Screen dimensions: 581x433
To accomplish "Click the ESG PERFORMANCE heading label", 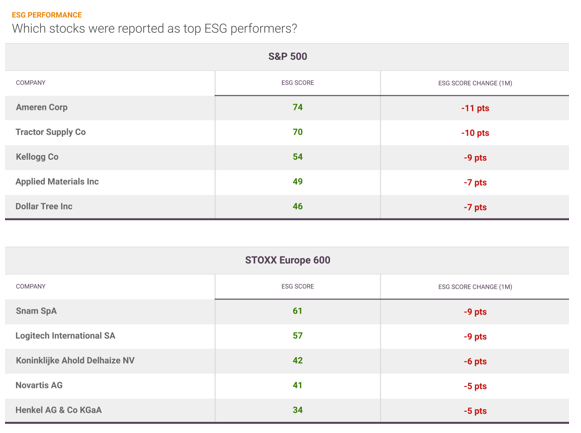I will [47, 15].
